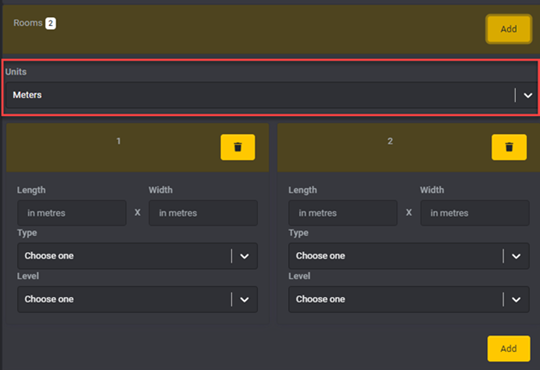
Task: Click room 1 Type label
Action: (27, 233)
